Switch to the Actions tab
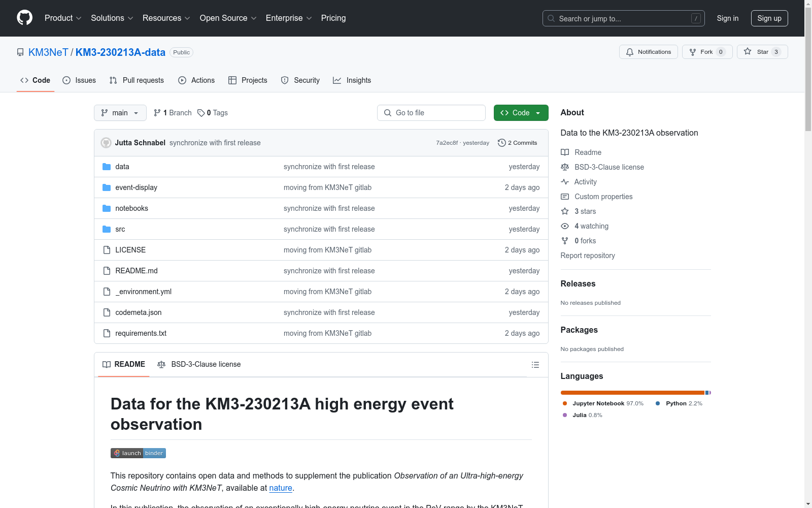812x508 pixels. point(196,80)
